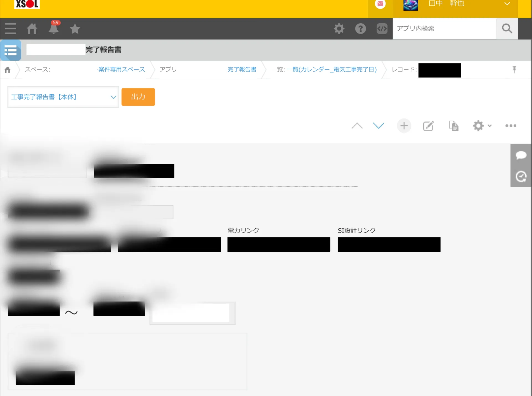This screenshot has width=532, height=396.
Task: Open the comments speech bubble panel
Action: click(x=521, y=155)
